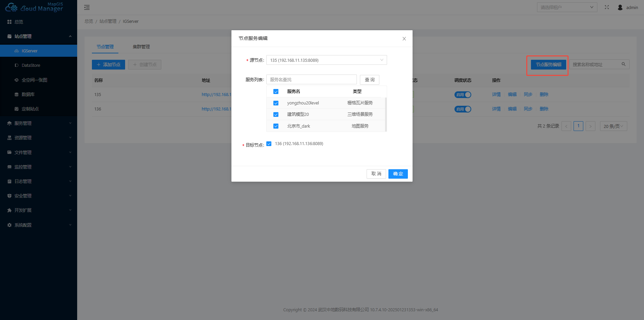Disable the 启用 switch for node 135
This screenshot has height=320, width=644.
click(x=463, y=94)
